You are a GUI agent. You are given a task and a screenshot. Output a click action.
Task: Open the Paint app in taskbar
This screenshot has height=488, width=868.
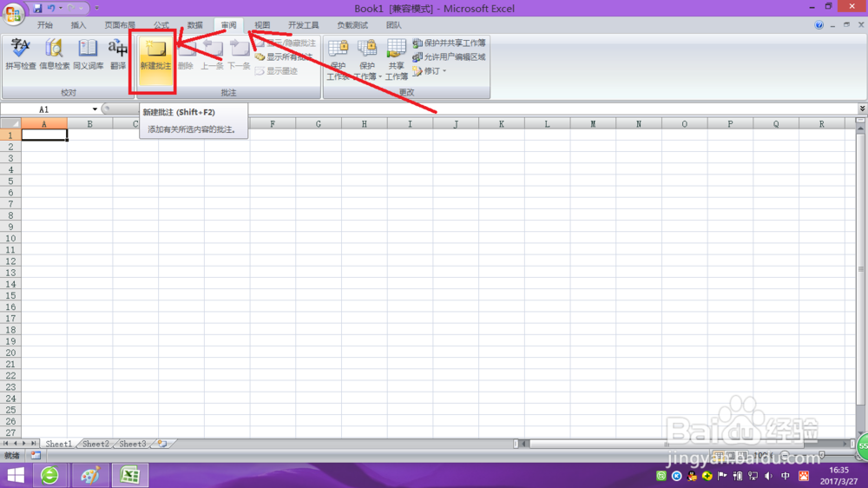[x=90, y=475]
